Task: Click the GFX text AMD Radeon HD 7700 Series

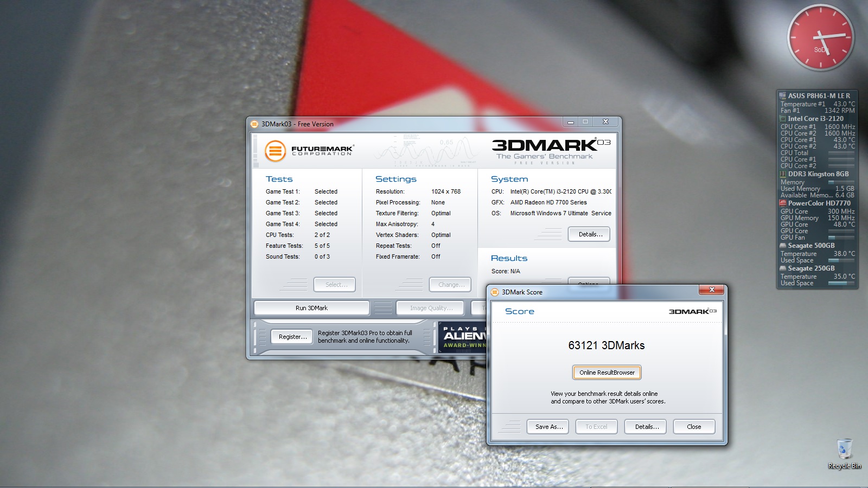Action: tap(548, 202)
